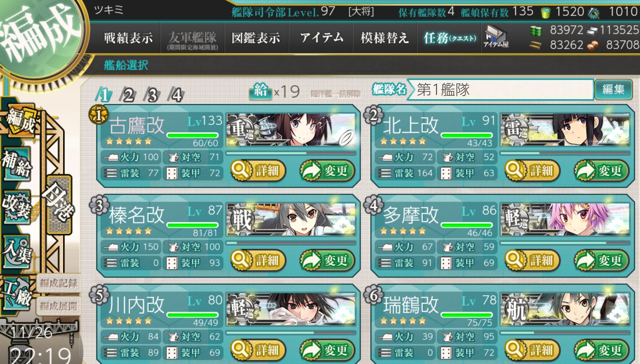View 詳細 details for 古鷹改
Image resolution: width=640 pixels, height=364 pixels.
pyautogui.click(x=258, y=170)
